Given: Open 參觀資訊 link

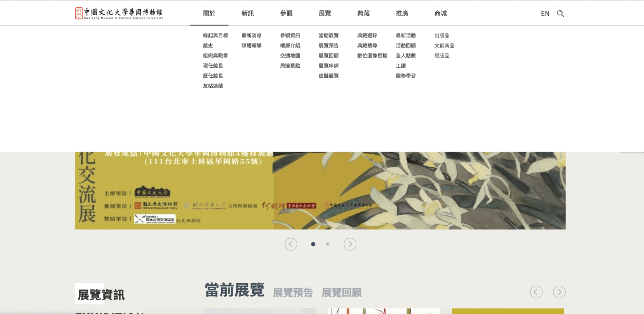Looking at the screenshot, I should click(290, 35).
